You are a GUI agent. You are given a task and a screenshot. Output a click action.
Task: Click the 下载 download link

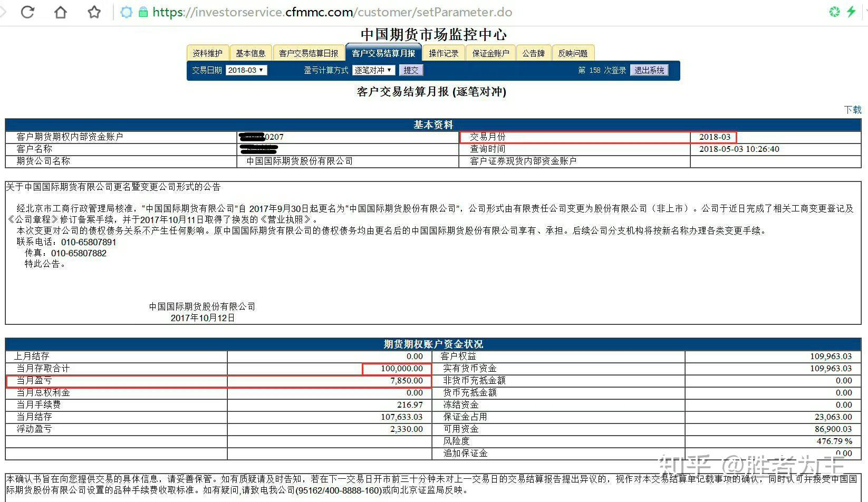tap(853, 110)
